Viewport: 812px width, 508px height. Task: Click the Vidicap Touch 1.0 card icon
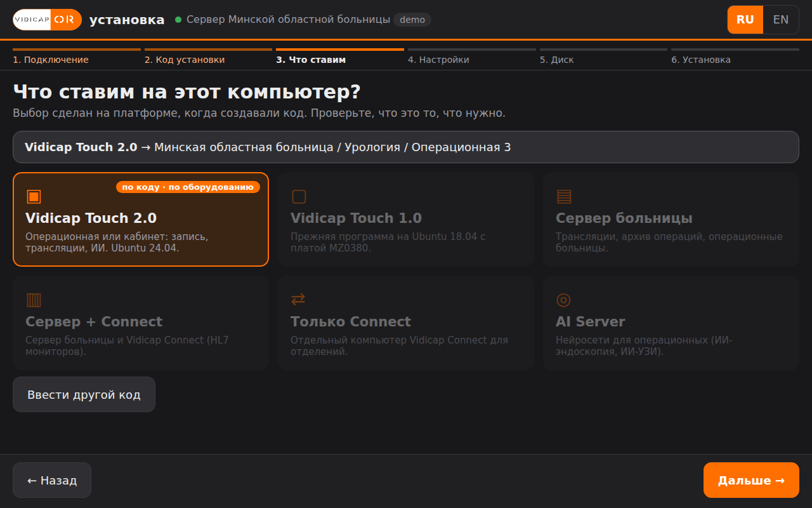pyautogui.click(x=299, y=196)
